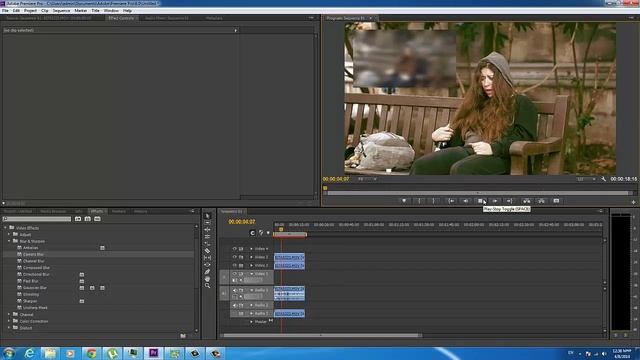Select the Zoom tool

[x=207, y=286]
